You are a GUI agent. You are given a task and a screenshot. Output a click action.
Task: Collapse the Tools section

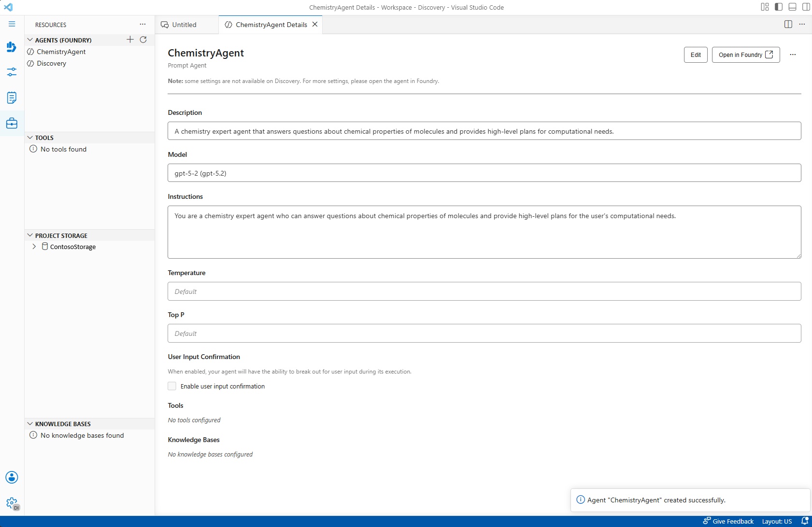pyautogui.click(x=30, y=138)
